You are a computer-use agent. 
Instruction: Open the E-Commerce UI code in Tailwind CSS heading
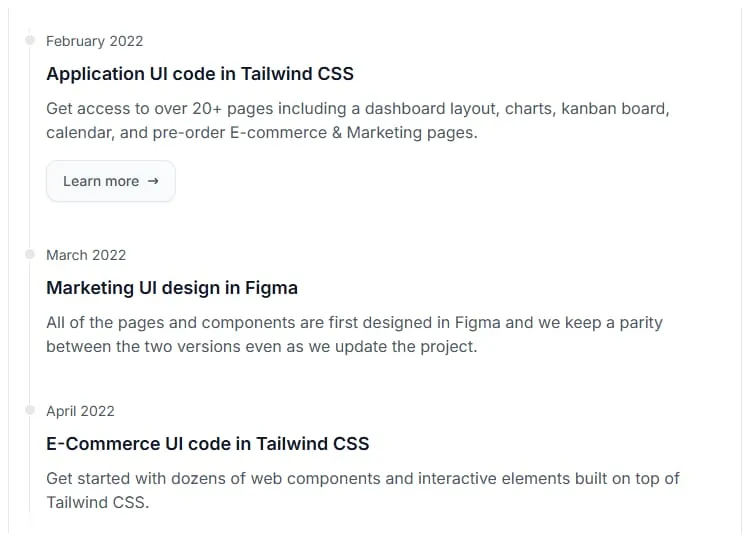pos(208,444)
